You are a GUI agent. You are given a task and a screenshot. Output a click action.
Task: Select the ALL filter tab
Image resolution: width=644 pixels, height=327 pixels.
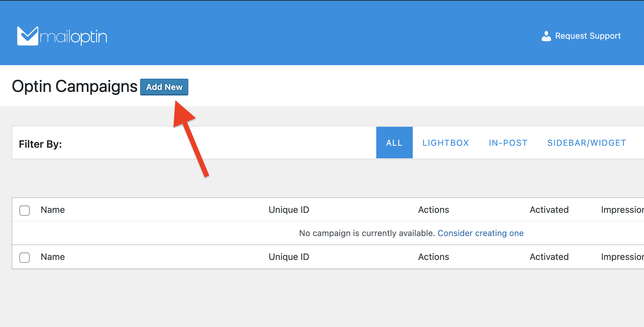pos(394,143)
